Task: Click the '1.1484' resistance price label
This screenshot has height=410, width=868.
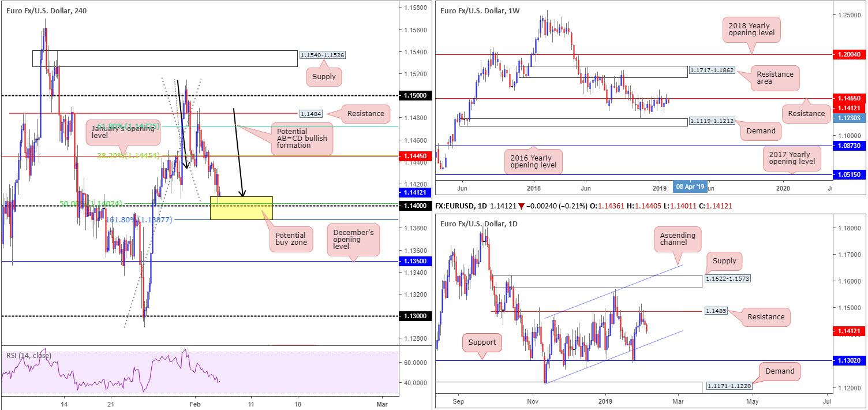Action: click(x=312, y=114)
